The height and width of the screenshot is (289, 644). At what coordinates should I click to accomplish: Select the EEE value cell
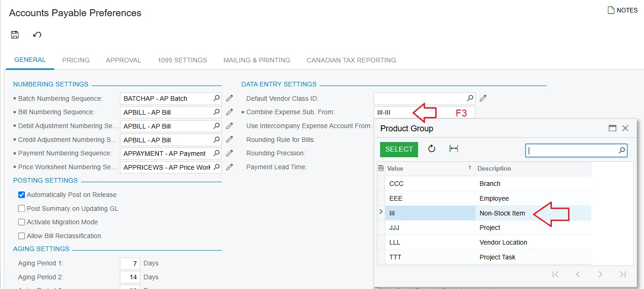(430, 198)
